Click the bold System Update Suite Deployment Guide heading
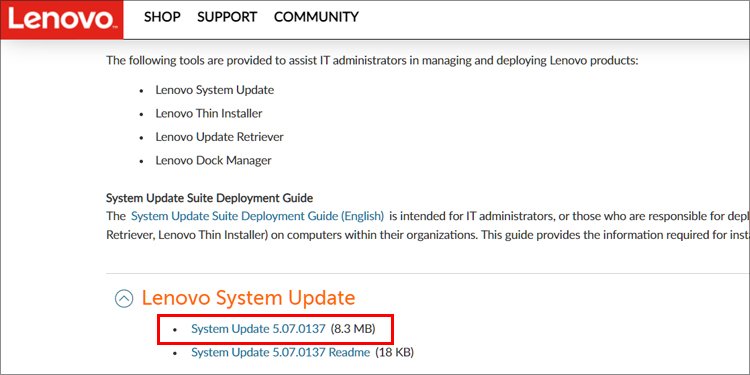The height and width of the screenshot is (375, 750). coord(210,198)
